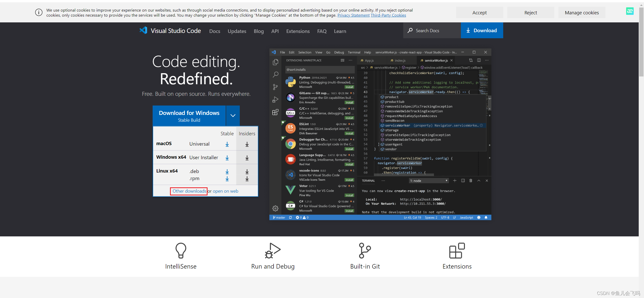Screen dimensions: 644x298
Task: Click the Linux .deb Stable download arrow
Action: [227, 171]
